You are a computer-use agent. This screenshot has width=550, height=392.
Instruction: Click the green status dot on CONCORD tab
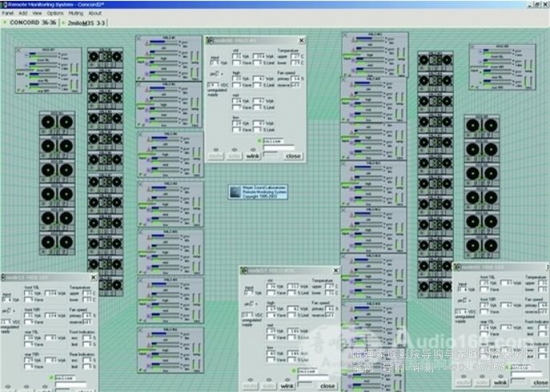[5, 23]
